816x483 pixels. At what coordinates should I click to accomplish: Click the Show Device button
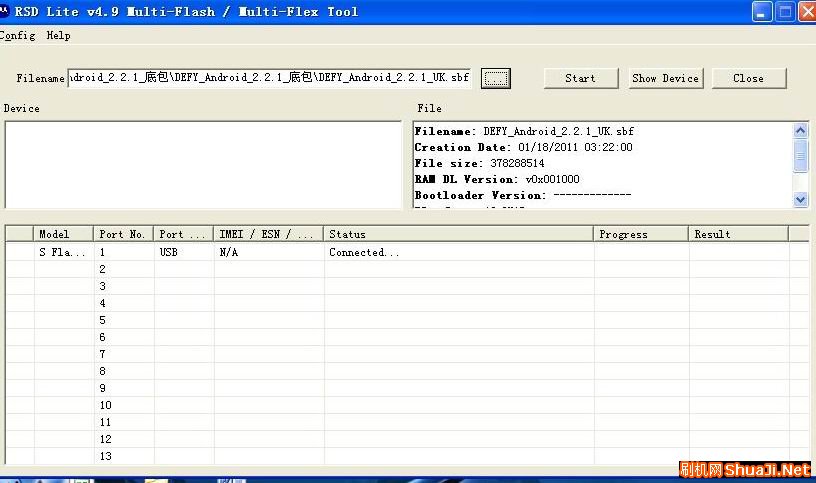tap(666, 79)
